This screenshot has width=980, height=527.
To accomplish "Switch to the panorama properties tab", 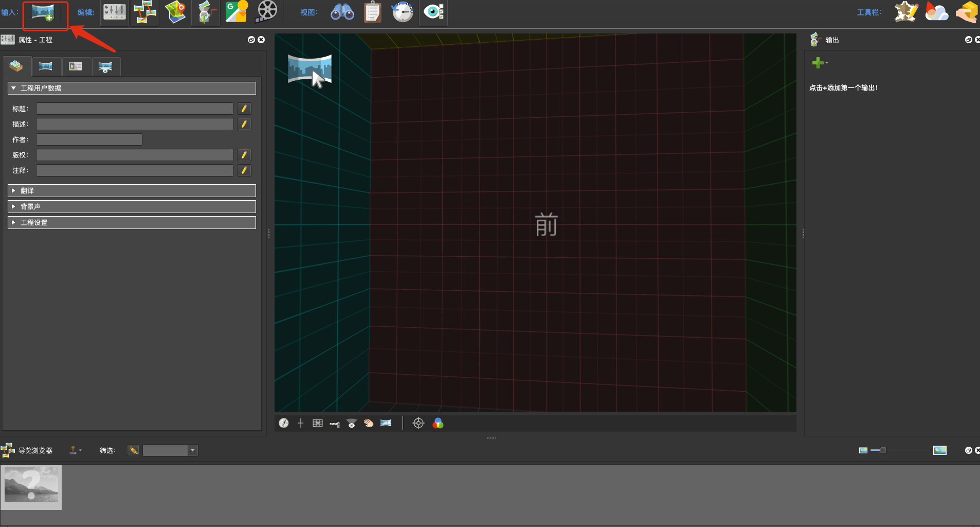I will 46,66.
